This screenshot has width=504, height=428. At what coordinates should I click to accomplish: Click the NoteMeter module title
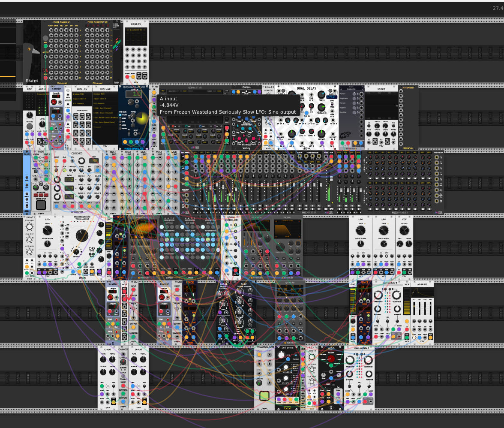pyautogui.click(x=408, y=87)
